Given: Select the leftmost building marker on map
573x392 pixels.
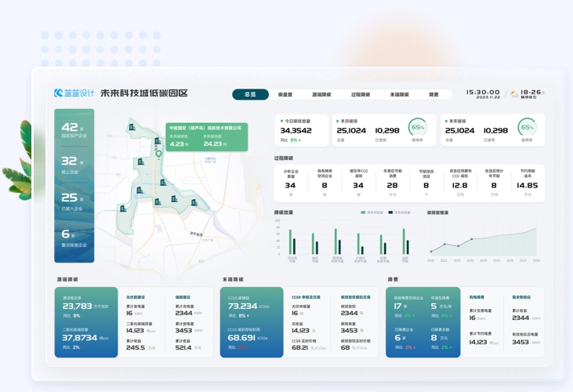Looking at the screenshot, I should click(122, 209).
